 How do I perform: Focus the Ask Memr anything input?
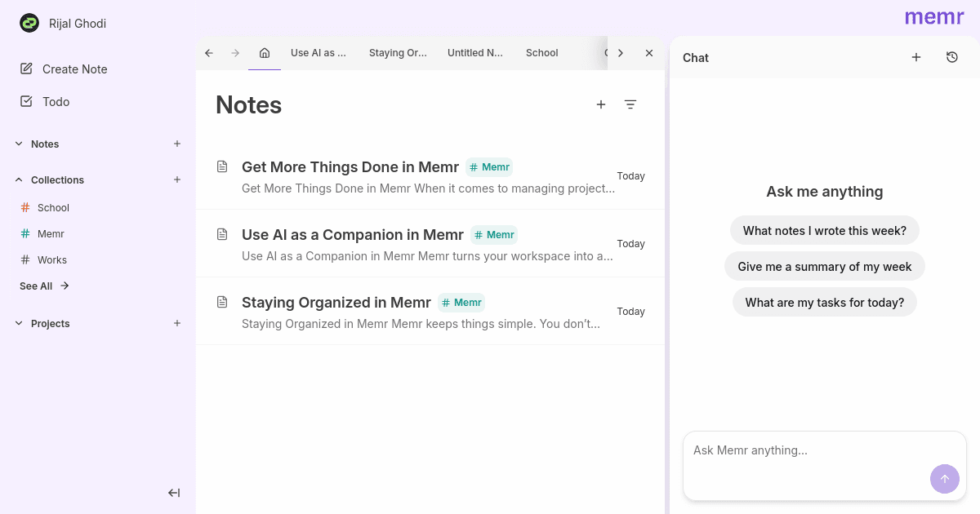808,451
